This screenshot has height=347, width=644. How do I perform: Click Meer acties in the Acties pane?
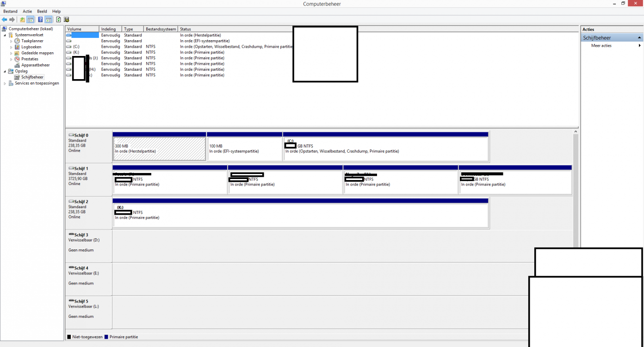(x=601, y=46)
